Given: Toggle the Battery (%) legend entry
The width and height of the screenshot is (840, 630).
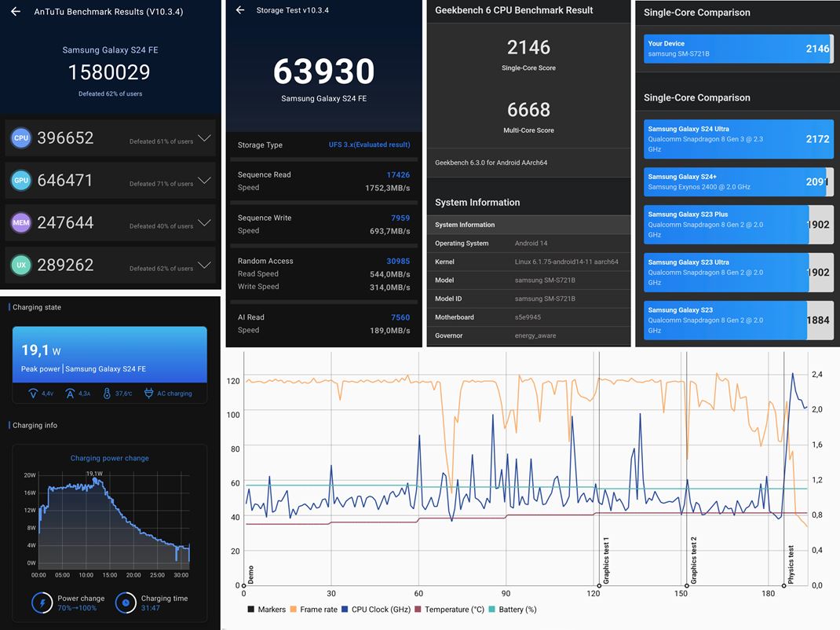Looking at the screenshot, I should tap(513, 609).
